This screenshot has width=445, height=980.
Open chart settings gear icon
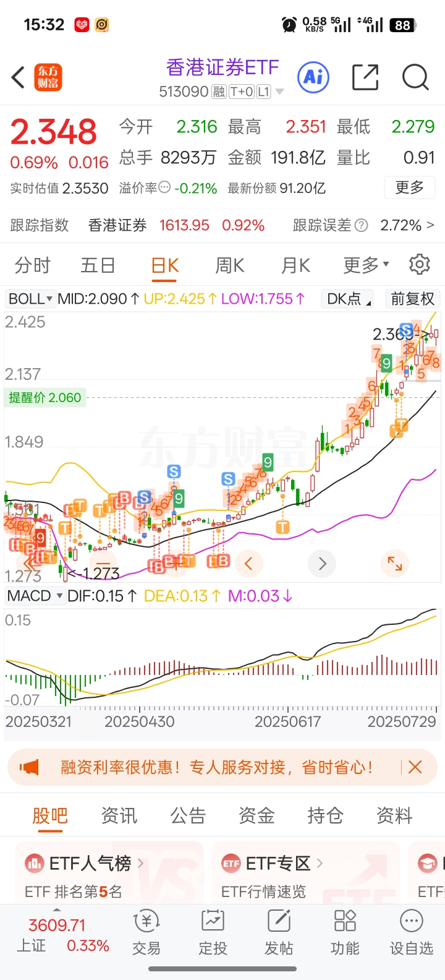tap(420, 264)
